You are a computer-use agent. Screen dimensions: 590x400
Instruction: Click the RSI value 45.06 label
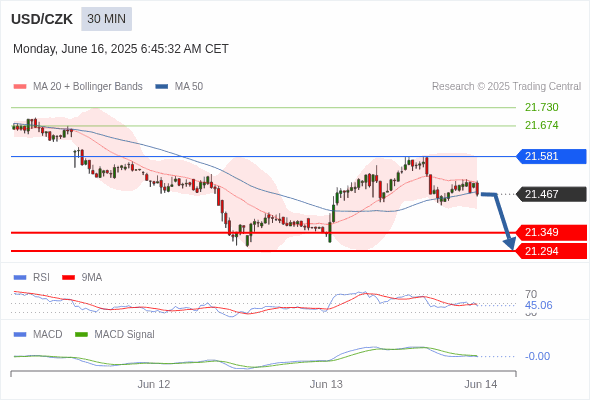tap(538, 305)
